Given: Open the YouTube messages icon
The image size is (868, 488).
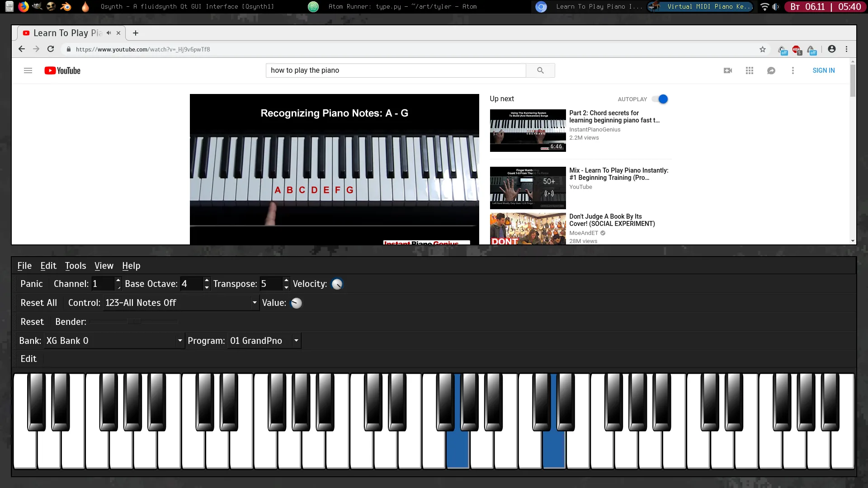Looking at the screenshot, I should 771,70.
